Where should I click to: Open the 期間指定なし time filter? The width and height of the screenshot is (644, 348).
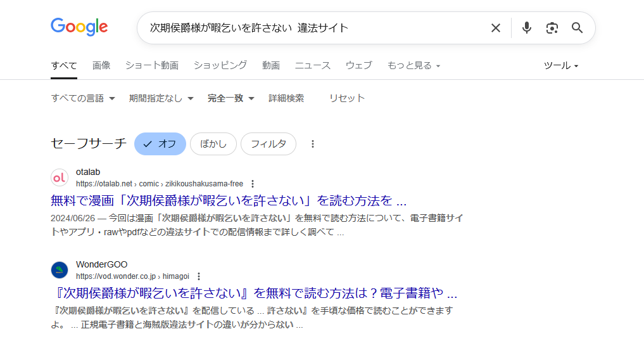click(x=161, y=98)
